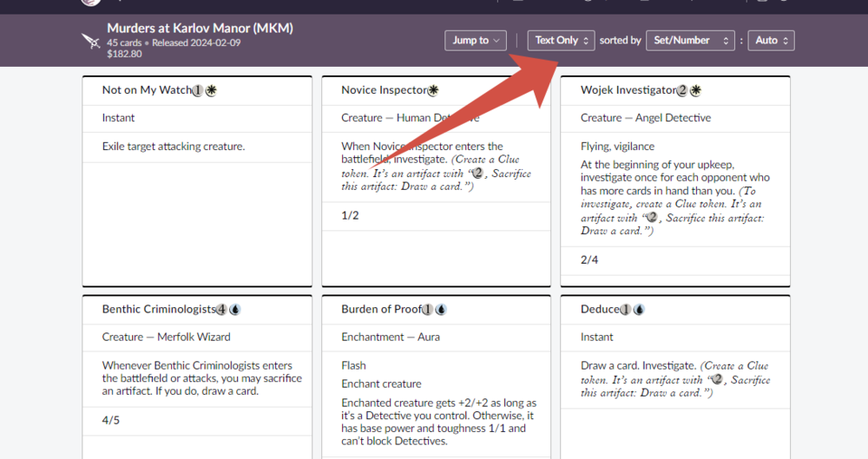The height and width of the screenshot is (459, 868).
Task: Open the Set/Number sort order dropdown
Action: coord(691,41)
